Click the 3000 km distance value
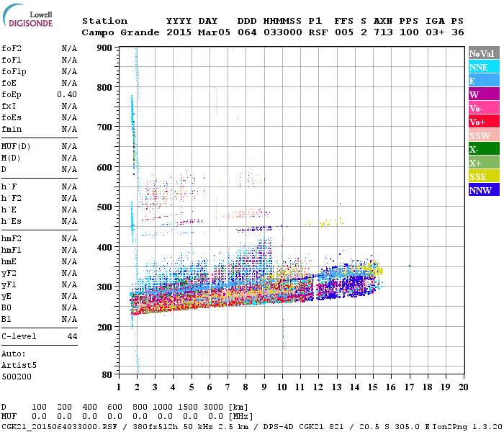Viewport: 504px width, 432px height. coord(213,408)
